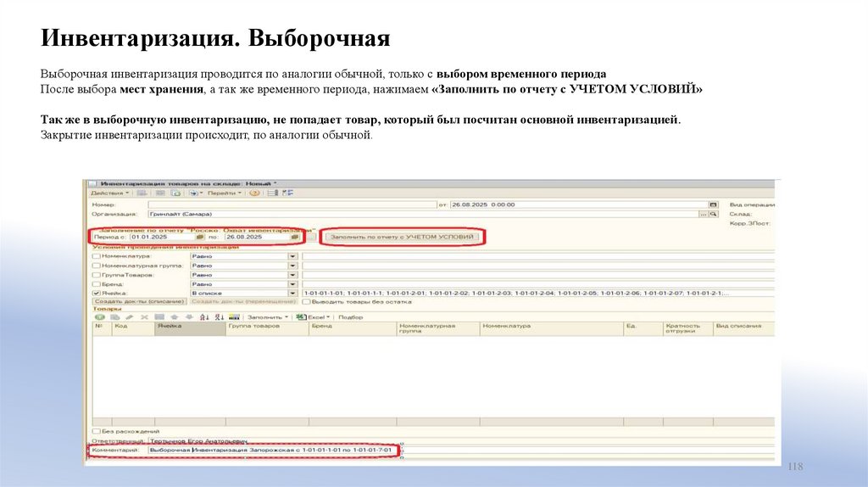Viewport: 868px width, 487px height.
Task: Click the Организация field 'Гринлайт (Самара)'
Action: 423,215
